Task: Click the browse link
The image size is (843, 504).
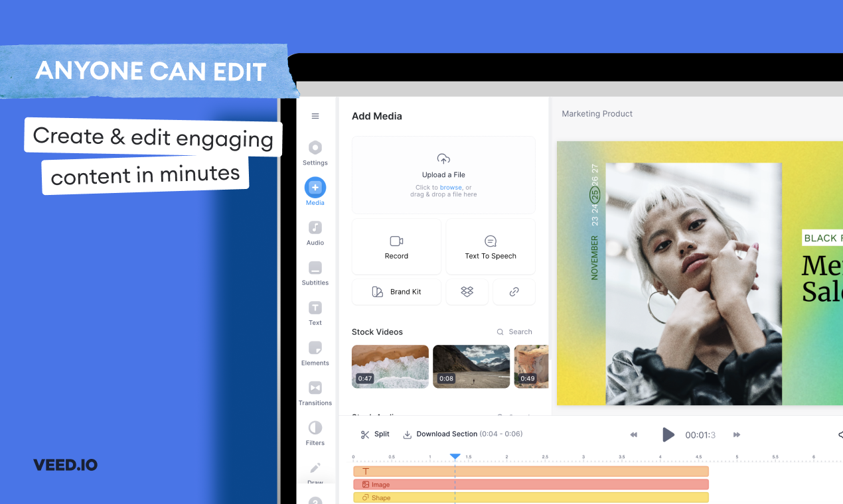Action: coord(451,188)
